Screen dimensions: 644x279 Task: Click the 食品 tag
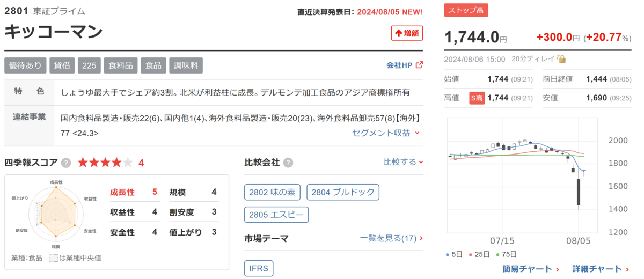[x=153, y=65]
